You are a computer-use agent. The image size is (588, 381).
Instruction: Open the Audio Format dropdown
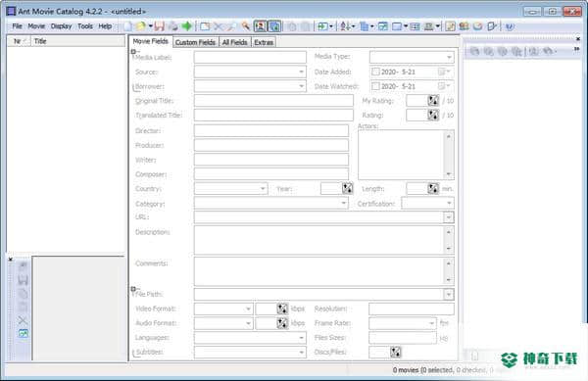(x=248, y=323)
